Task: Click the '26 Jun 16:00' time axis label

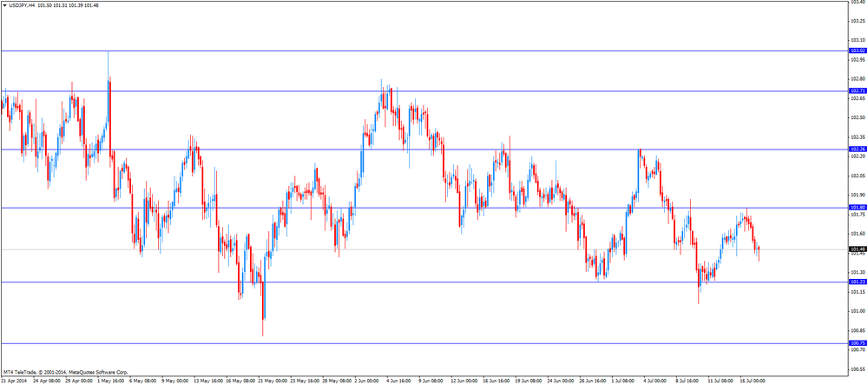Action: tap(594, 382)
